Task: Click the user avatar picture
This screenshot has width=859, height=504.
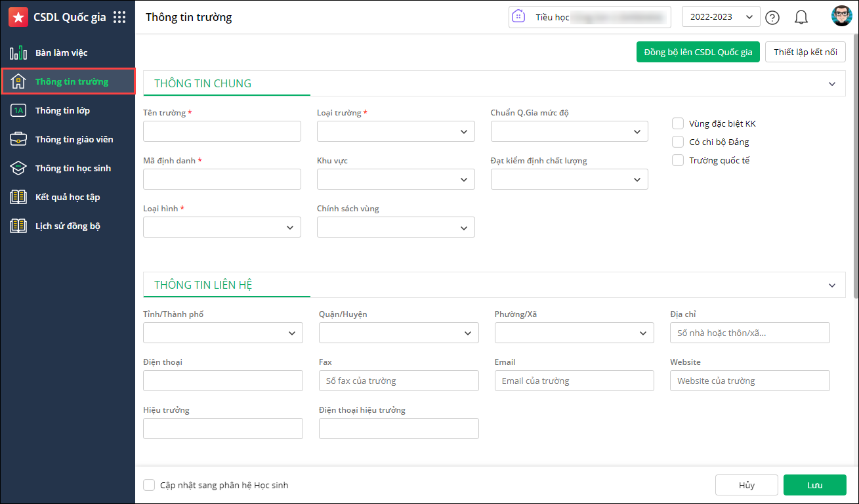Action: [x=841, y=17]
